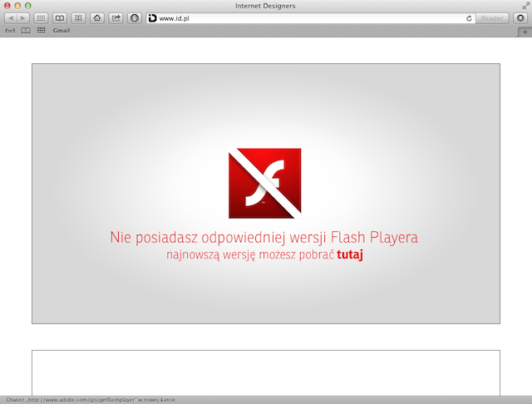Close the Safari window
The height and width of the screenshot is (404, 532).
7,6
